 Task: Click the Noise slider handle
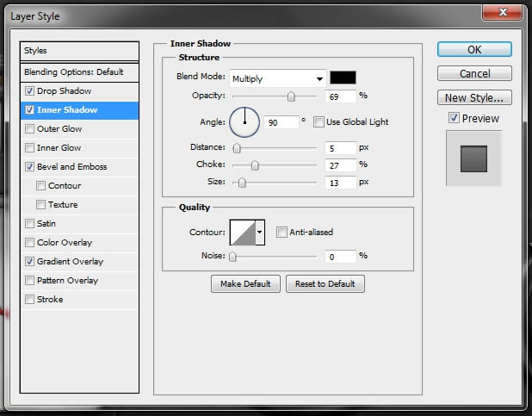pyautogui.click(x=232, y=257)
